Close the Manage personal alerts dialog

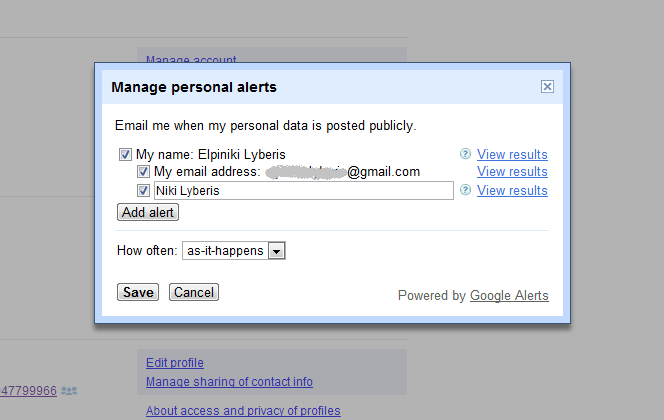pos(547,87)
